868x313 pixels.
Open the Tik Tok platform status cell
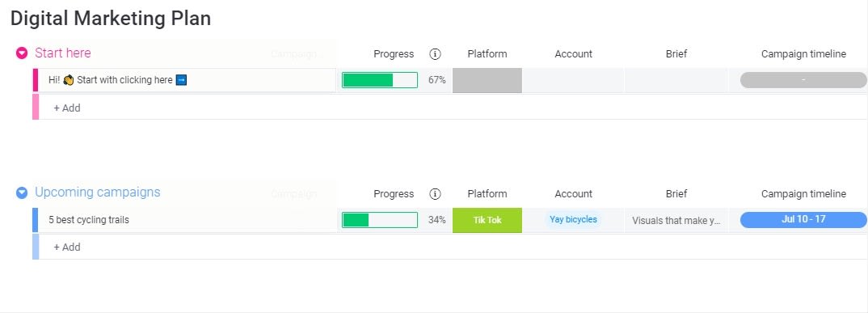point(487,220)
